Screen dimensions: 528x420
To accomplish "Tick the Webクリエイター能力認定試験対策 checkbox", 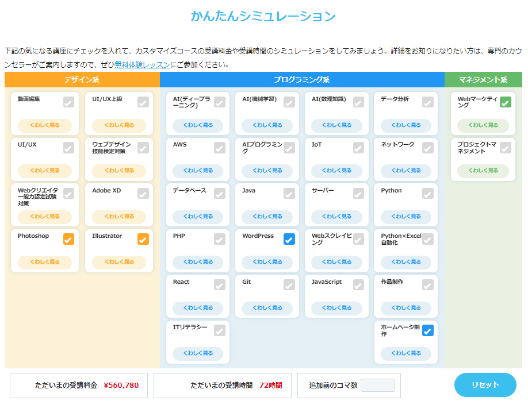I will (x=68, y=194).
